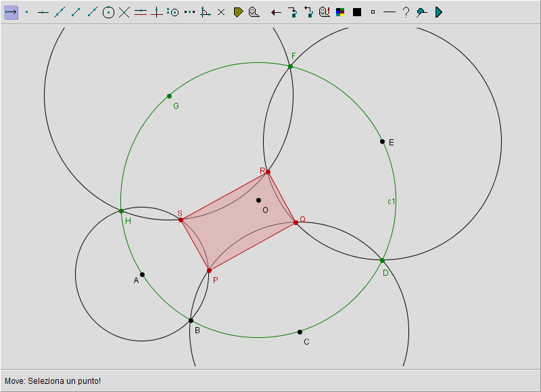
Task: Click the green point D
Action: 382,261
